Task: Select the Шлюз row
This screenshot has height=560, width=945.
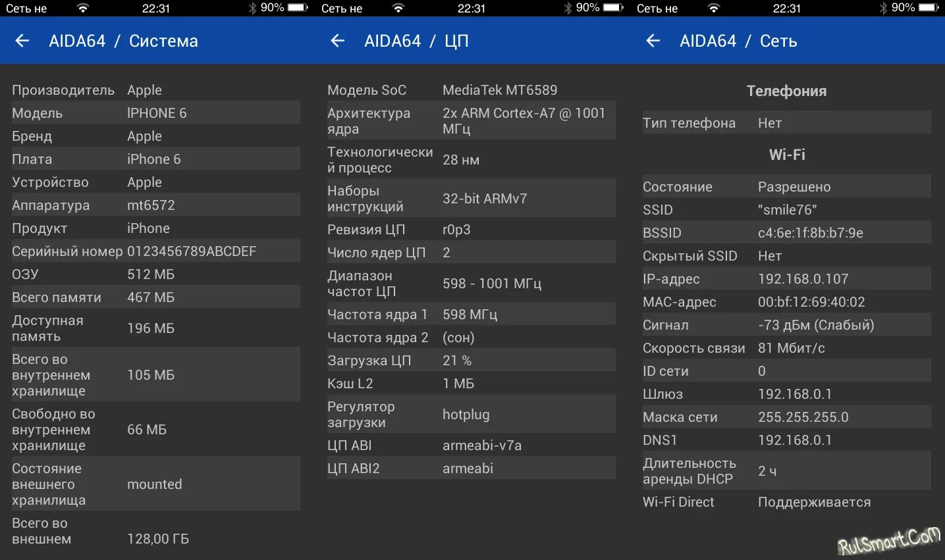Action: [787, 394]
